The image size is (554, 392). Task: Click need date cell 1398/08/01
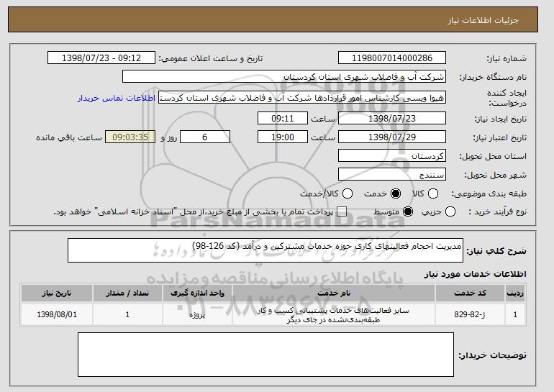[x=57, y=314]
